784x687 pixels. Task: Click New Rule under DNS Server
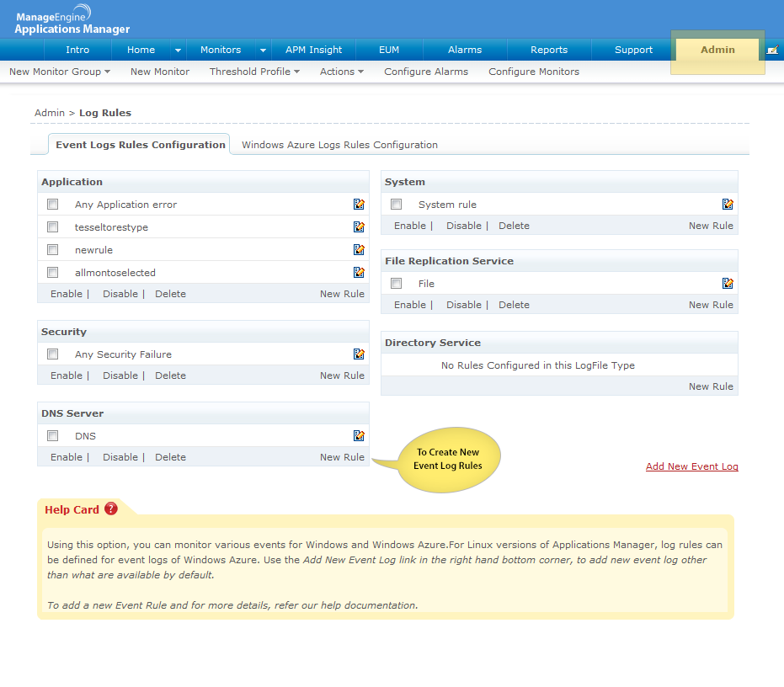coord(342,457)
